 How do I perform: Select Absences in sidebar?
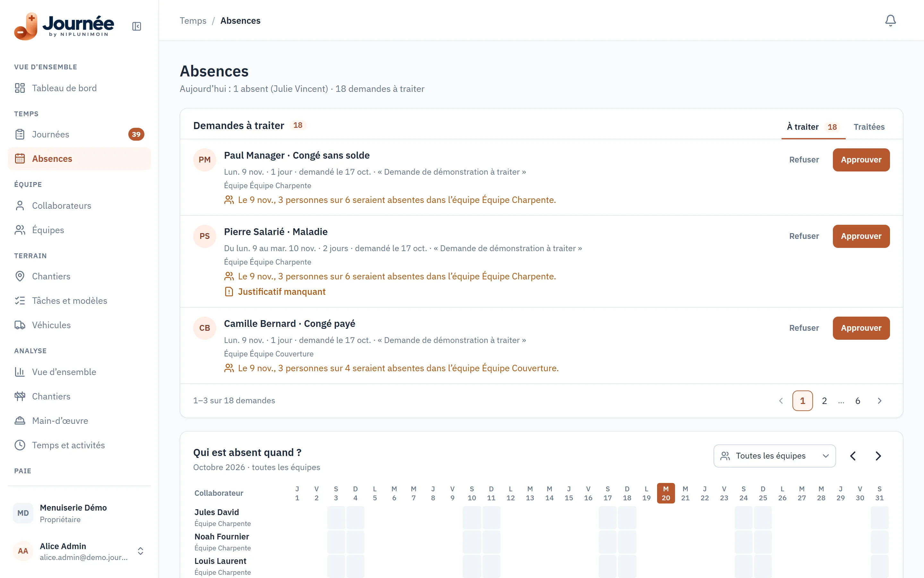[79, 159]
